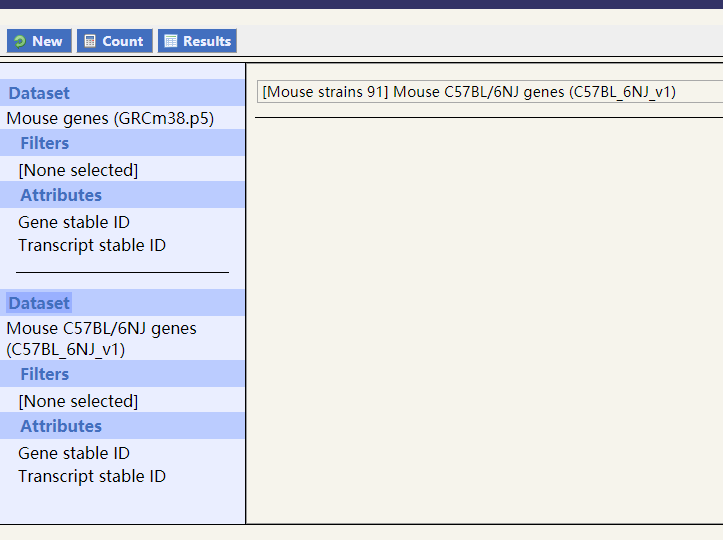Select the first Dataset header in sidebar
Image resolution: width=723 pixels, height=540 pixels.
click(39, 93)
